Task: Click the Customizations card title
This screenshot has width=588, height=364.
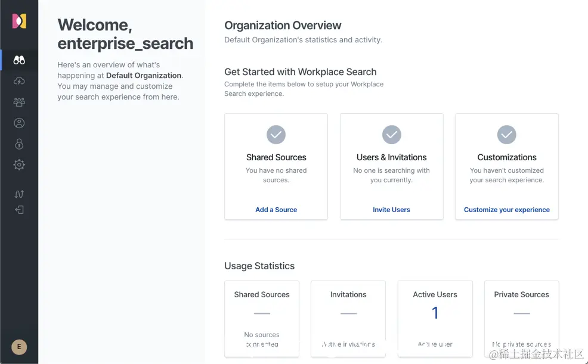Action: (x=507, y=157)
